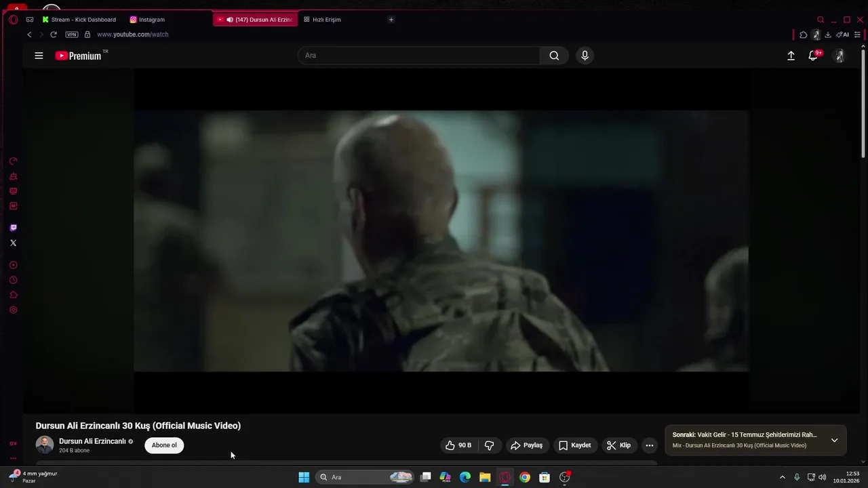Open the Dursun Ali Erzincanlı channel name link

point(92,441)
